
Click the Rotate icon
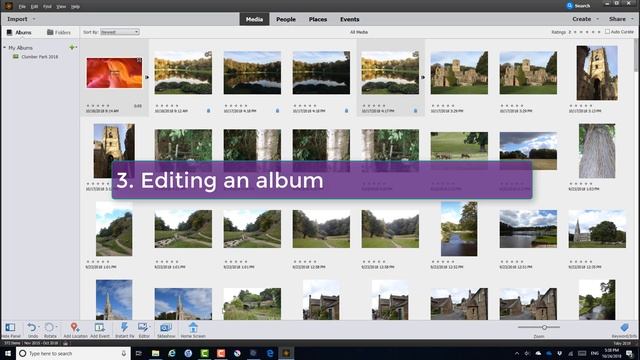49,327
